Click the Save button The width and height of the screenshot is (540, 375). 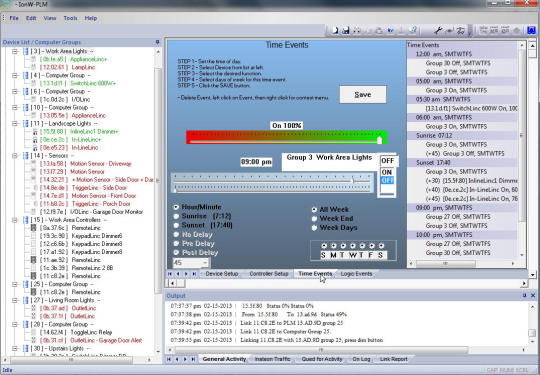tap(363, 95)
